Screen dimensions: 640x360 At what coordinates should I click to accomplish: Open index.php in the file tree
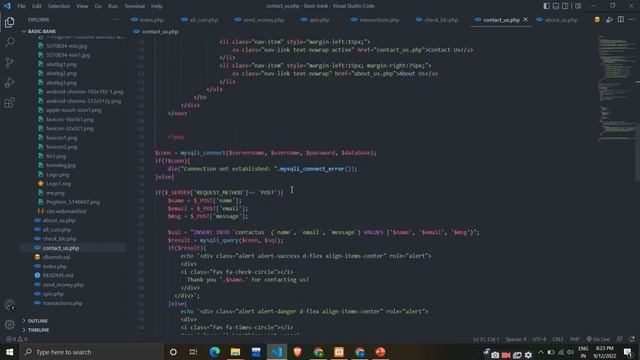[54, 267]
